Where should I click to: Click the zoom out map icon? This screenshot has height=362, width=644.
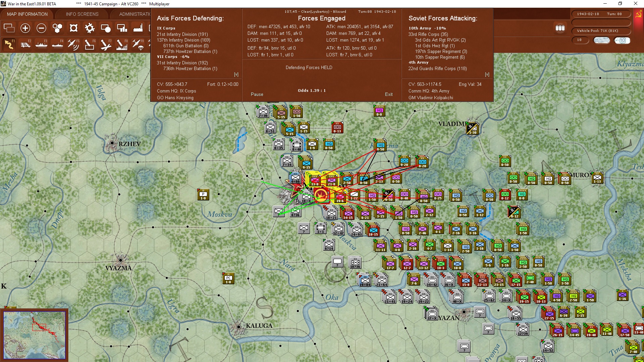[x=41, y=28]
